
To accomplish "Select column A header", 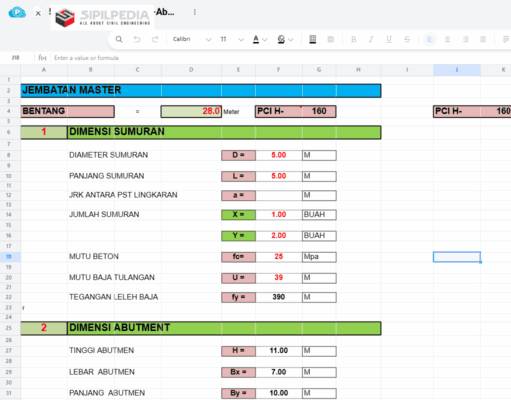I will (x=44, y=70).
